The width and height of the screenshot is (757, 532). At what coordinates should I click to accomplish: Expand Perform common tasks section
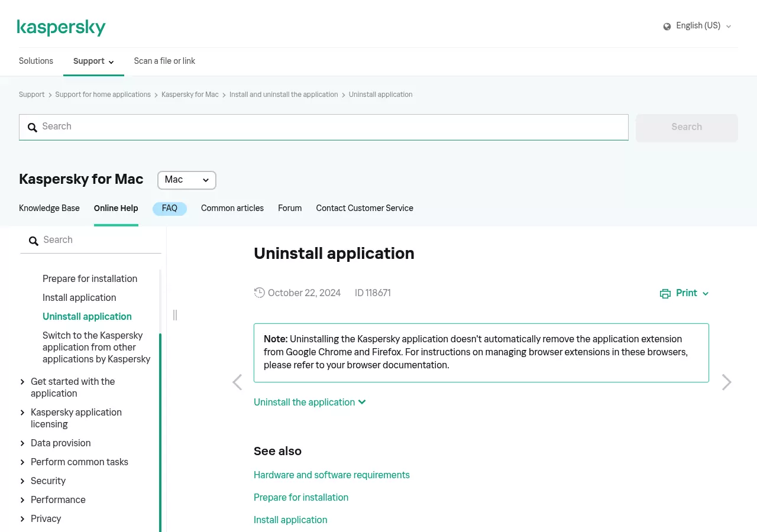(x=22, y=462)
